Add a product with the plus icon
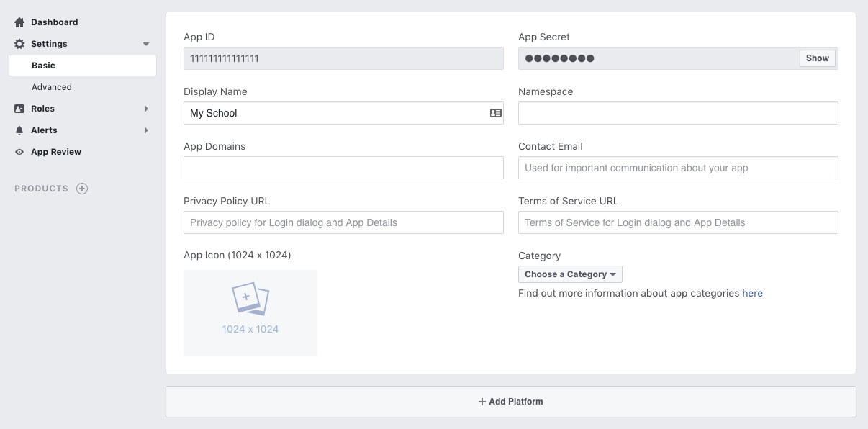 coord(82,189)
